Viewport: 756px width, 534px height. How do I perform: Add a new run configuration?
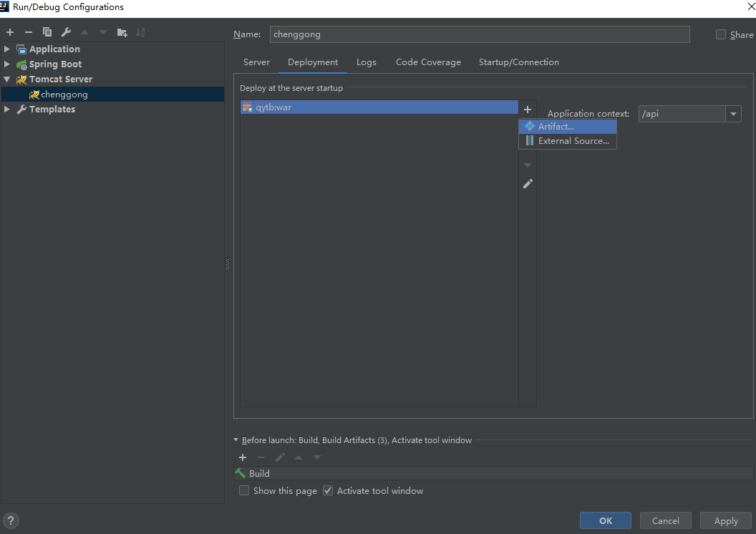(10, 31)
